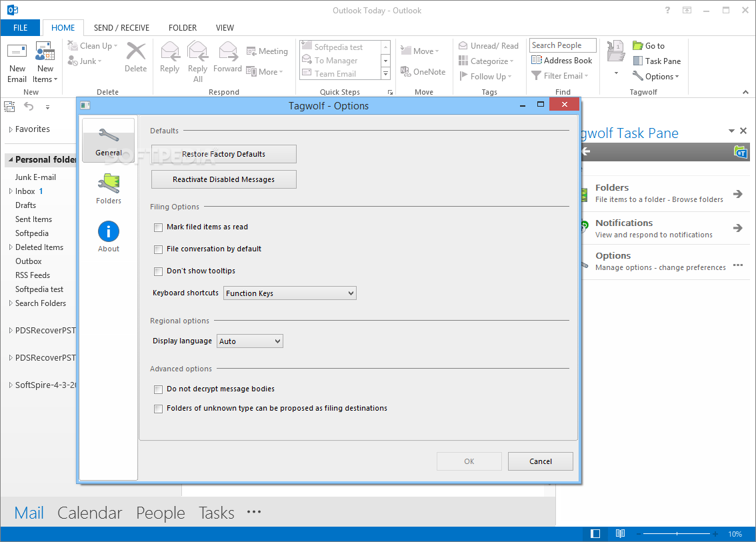756x542 pixels.
Task: Expand the Inbox folder
Action: pos(11,191)
